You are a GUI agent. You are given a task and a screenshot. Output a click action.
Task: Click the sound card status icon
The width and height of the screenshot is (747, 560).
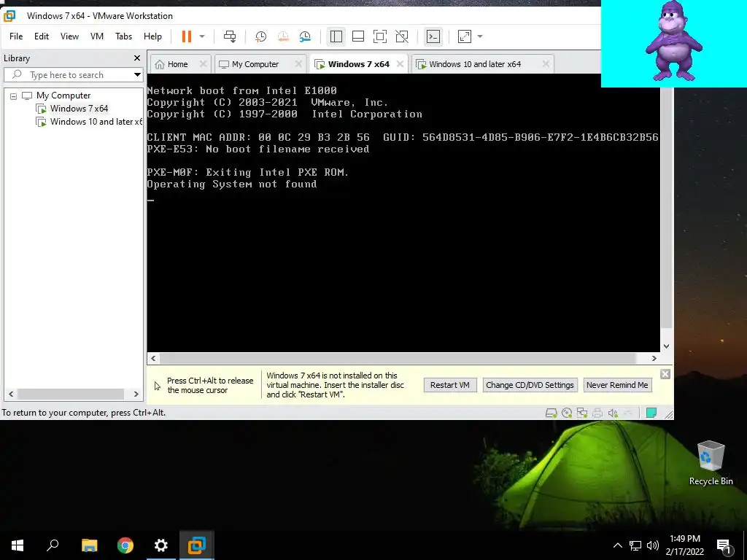click(x=613, y=413)
